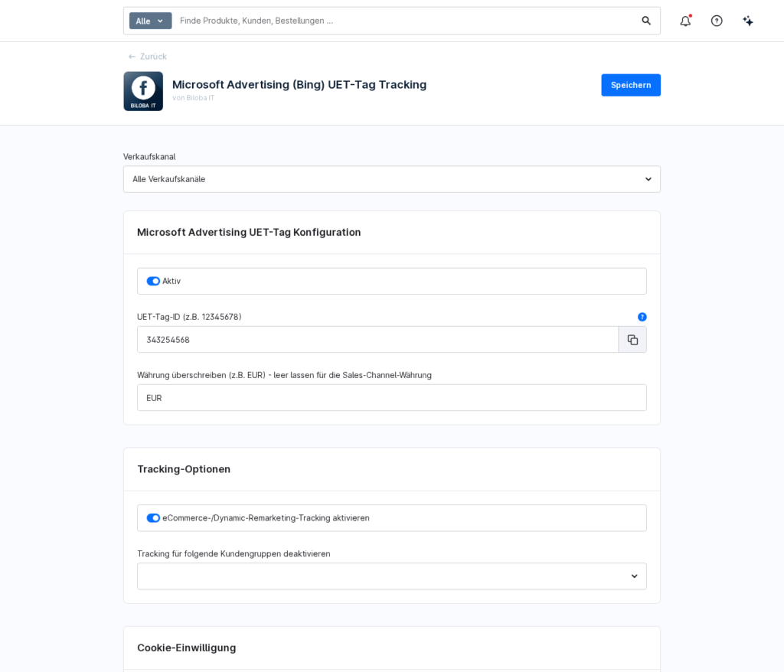Click the UET-Tag-ID input field

[377, 340]
